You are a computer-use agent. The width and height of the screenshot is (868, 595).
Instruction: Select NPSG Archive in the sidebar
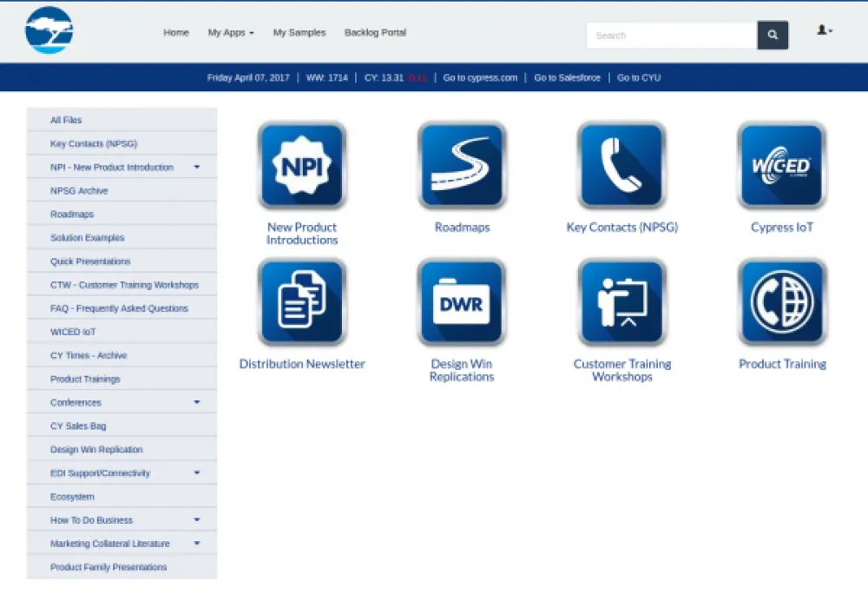tap(122, 190)
